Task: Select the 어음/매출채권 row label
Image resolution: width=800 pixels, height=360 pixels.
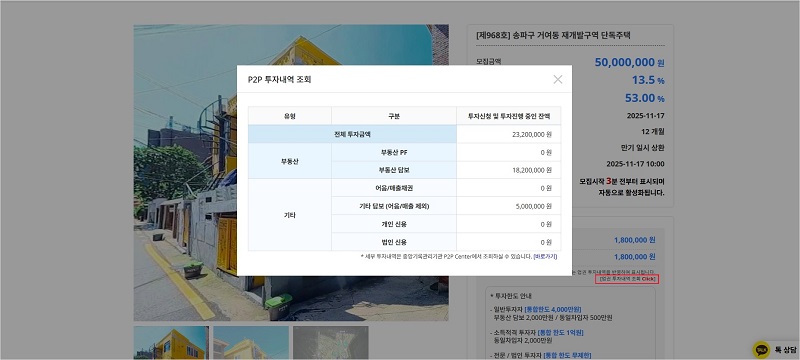Action: [x=394, y=188]
